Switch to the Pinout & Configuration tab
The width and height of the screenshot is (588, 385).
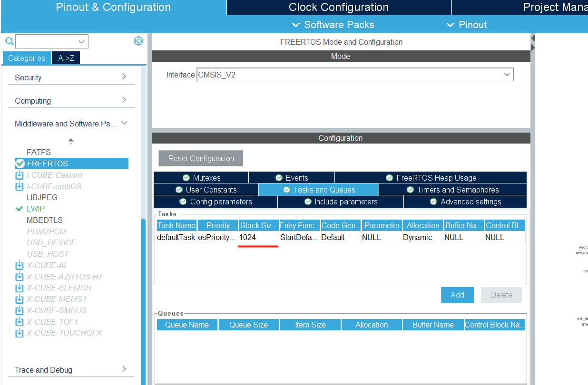click(113, 8)
